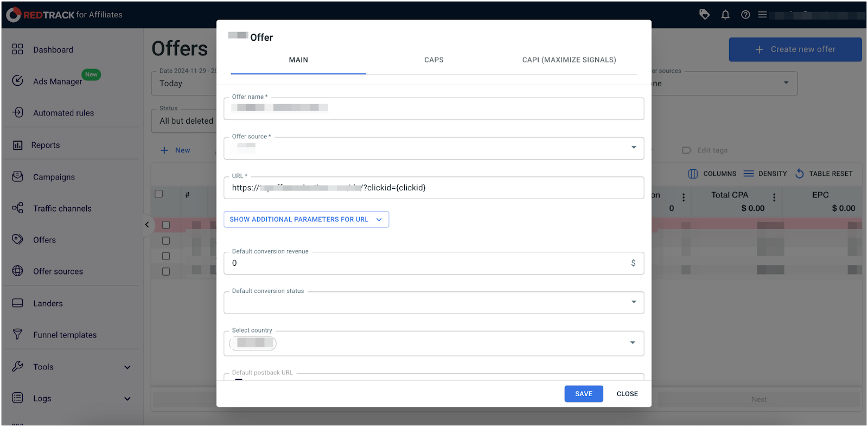Open the help question mark icon
Viewport: 868px width, 427px height.
click(745, 15)
